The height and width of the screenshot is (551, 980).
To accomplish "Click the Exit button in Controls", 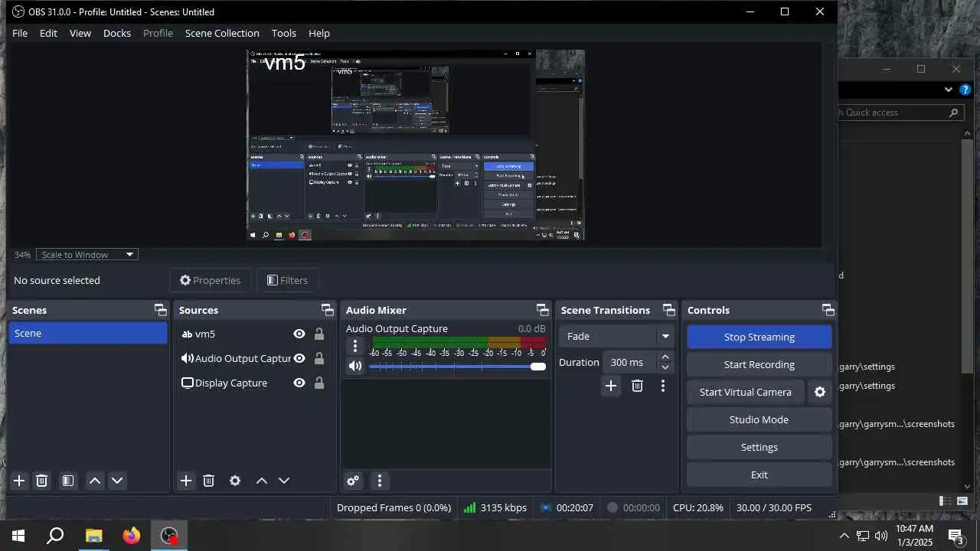I will (759, 474).
